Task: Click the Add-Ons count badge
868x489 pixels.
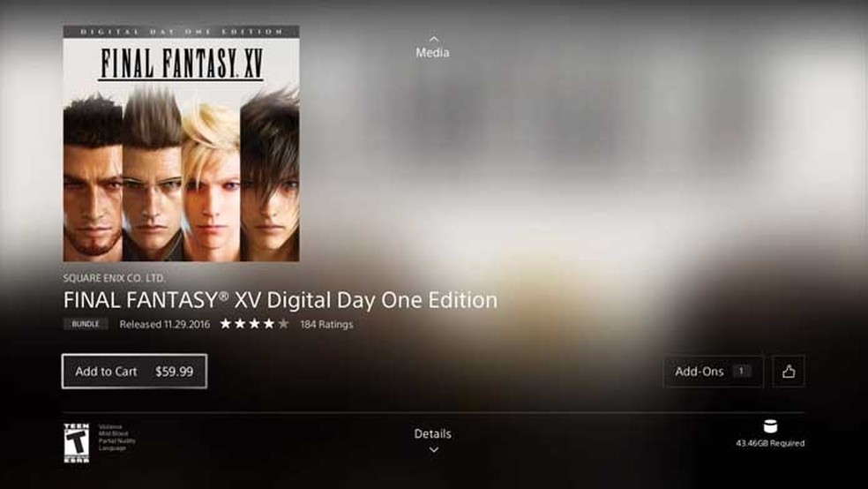Action: click(741, 371)
